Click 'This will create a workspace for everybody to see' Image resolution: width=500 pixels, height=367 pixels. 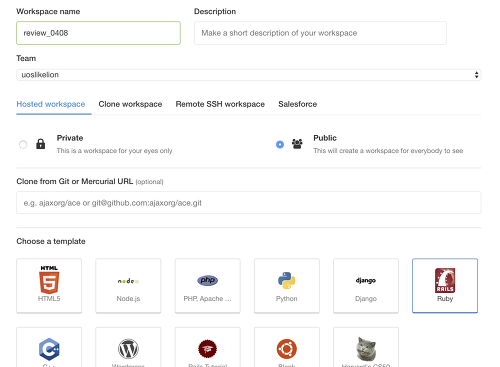point(388,151)
